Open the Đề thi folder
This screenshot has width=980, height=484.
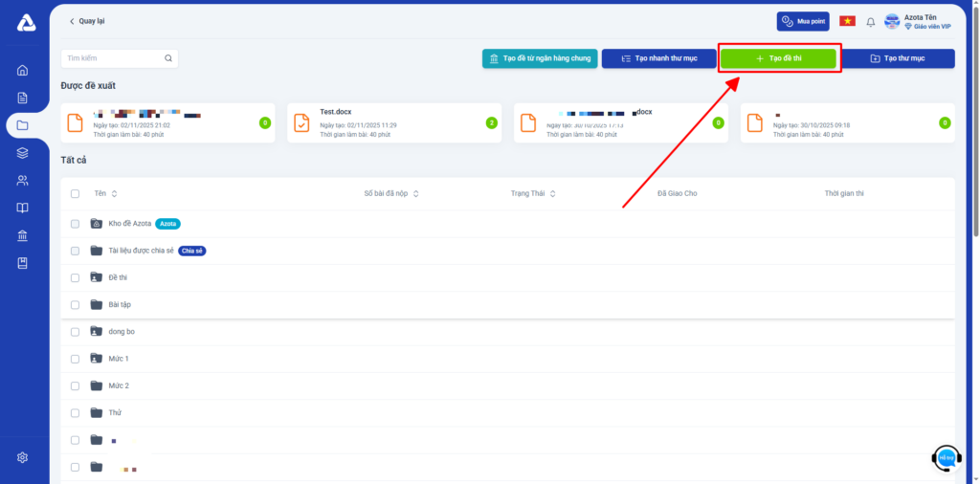click(119, 277)
